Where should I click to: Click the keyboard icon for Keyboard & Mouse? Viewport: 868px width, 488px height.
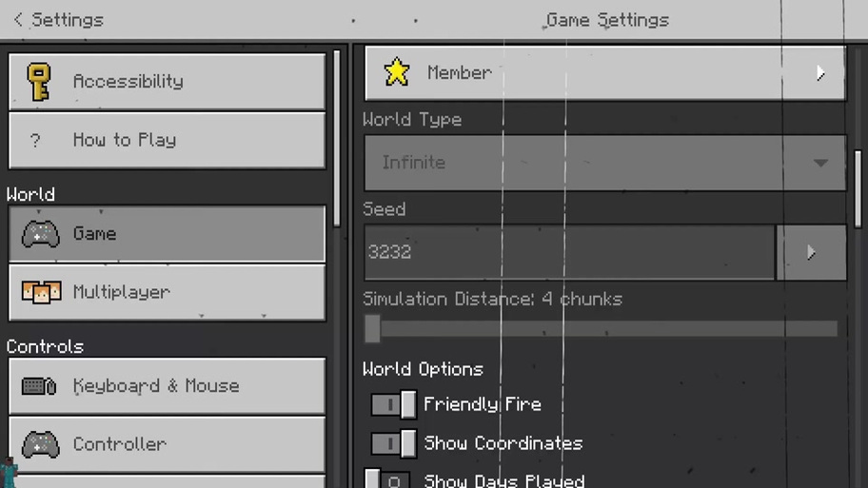click(x=39, y=385)
